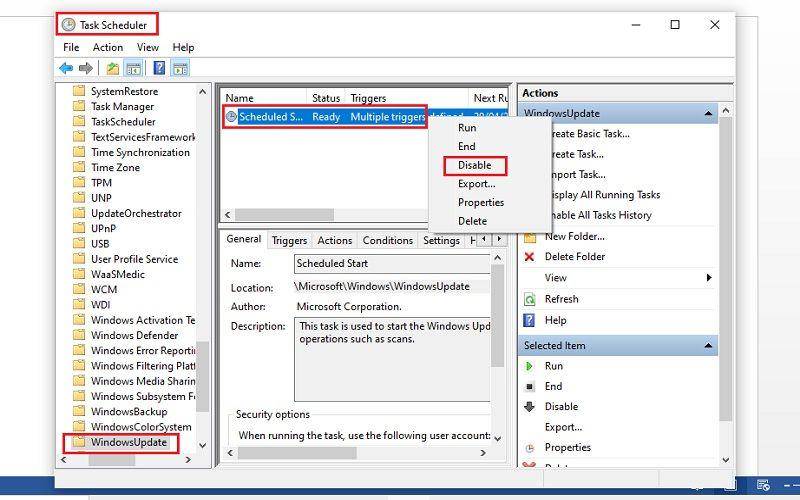Switch to the Conditions tab
Screen dimensions: 800x500
click(x=387, y=240)
